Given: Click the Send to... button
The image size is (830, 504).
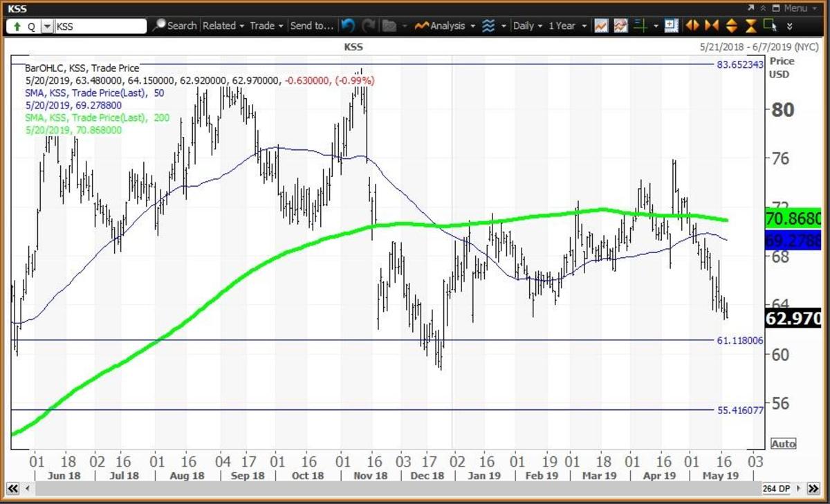Looking at the screenshot, I should pos(312,26).
